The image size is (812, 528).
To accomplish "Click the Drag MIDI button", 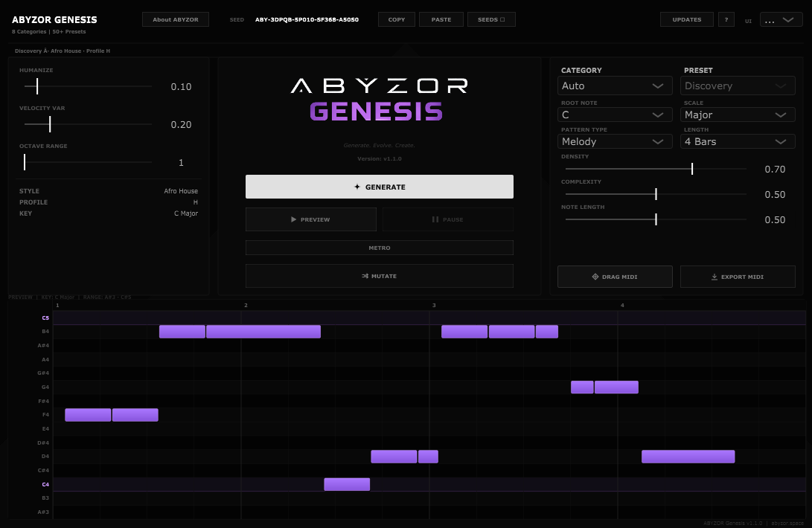I will 615,277.
